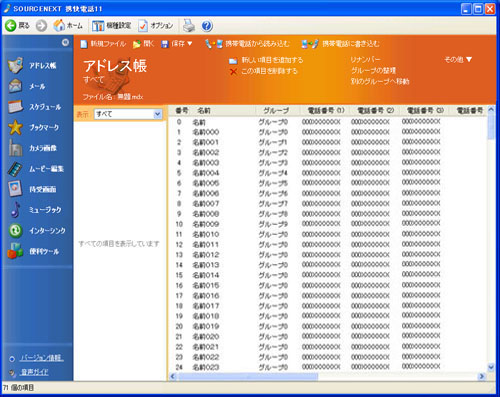
Task: Click the バージョン情報 version info link
Action: click(41, 358)
